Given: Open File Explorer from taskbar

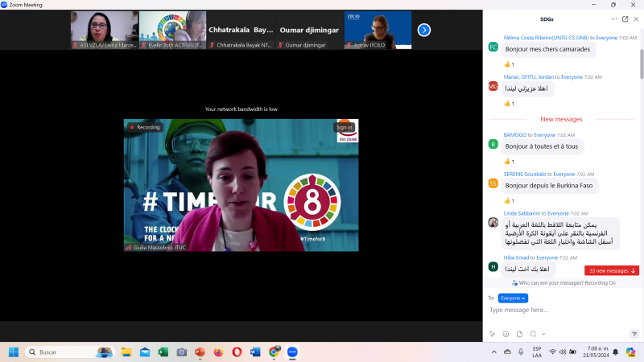Looking at the screenshot, I should click(x=126, y=352).
